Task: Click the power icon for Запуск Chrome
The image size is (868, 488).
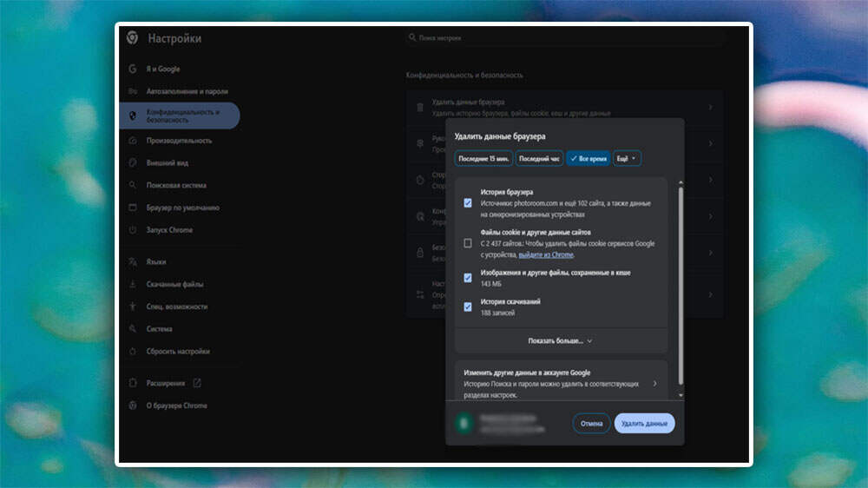Action: (133, 230)
